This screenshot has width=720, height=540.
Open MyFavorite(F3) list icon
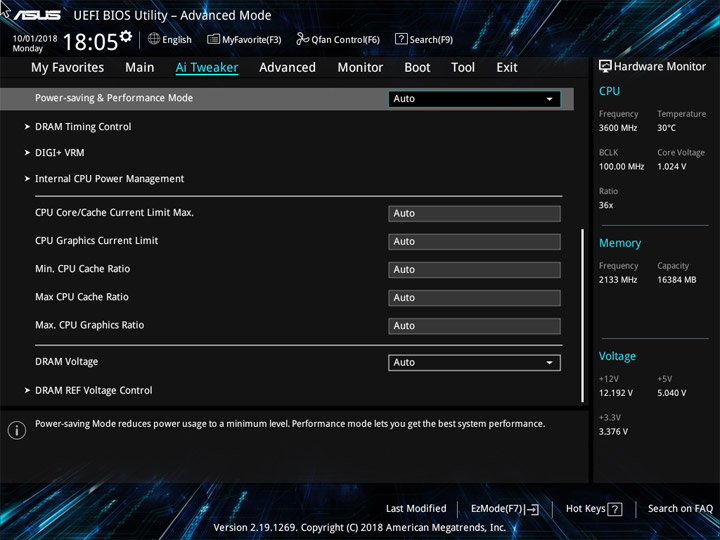coord(214,39)
